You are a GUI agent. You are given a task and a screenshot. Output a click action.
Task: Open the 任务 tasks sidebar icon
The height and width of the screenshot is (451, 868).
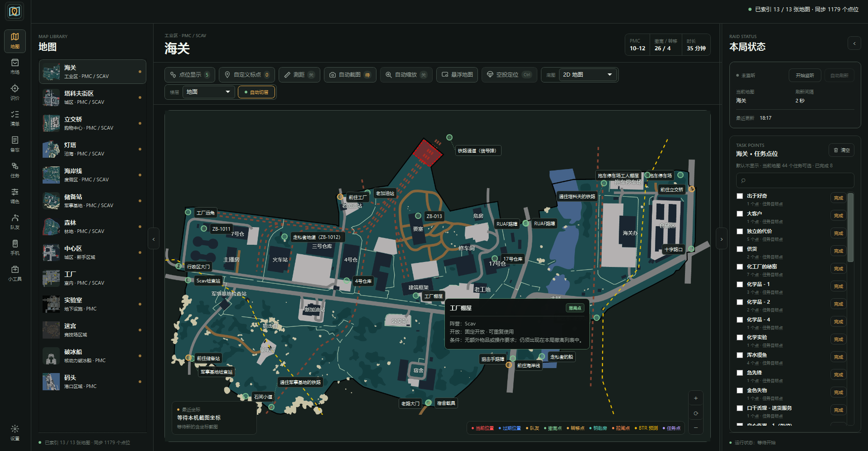coord(15,170)
